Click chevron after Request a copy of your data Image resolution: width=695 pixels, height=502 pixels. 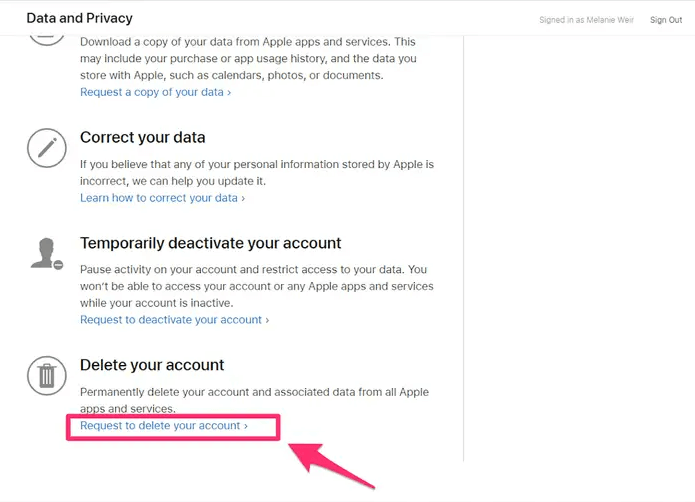click(229, 93)
